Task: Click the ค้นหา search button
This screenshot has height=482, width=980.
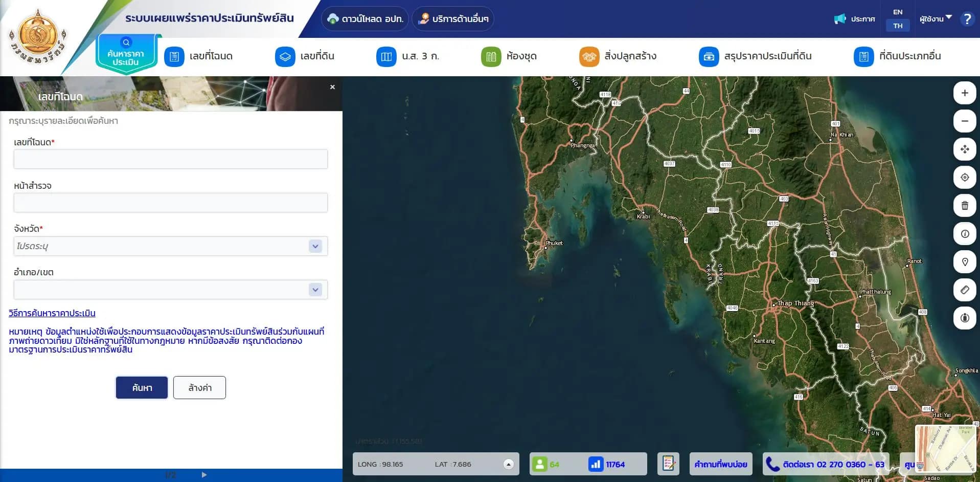Action: point(142,388)
